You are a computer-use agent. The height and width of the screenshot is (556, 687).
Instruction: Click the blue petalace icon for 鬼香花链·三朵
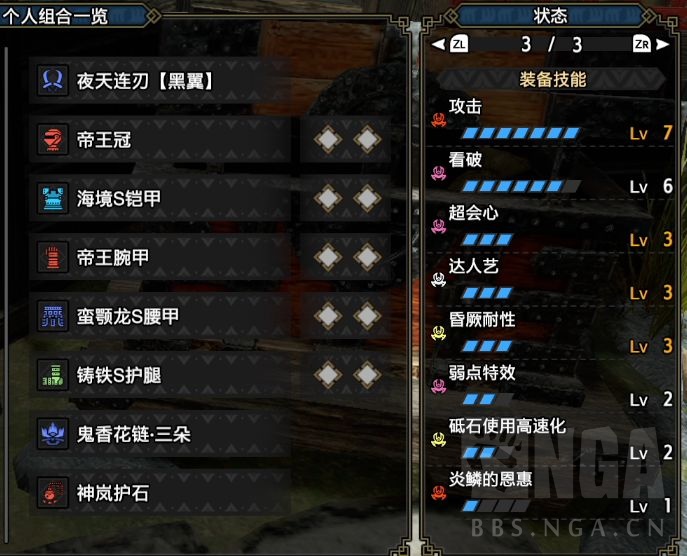point(53,434)
